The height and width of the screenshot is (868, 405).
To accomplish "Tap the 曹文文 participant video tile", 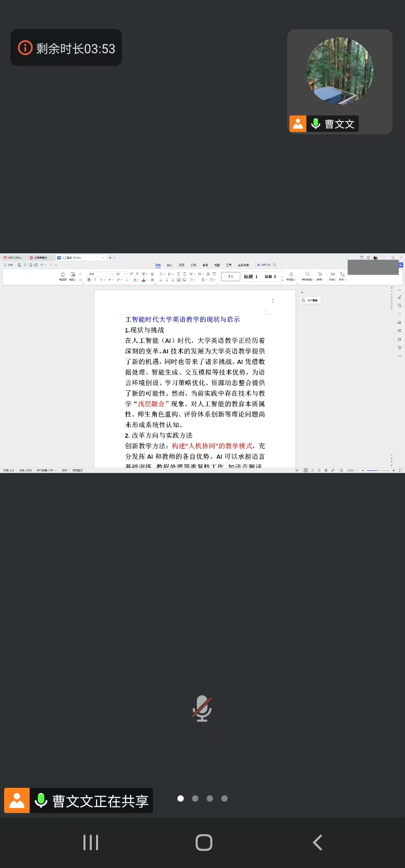I will point(340,81).
